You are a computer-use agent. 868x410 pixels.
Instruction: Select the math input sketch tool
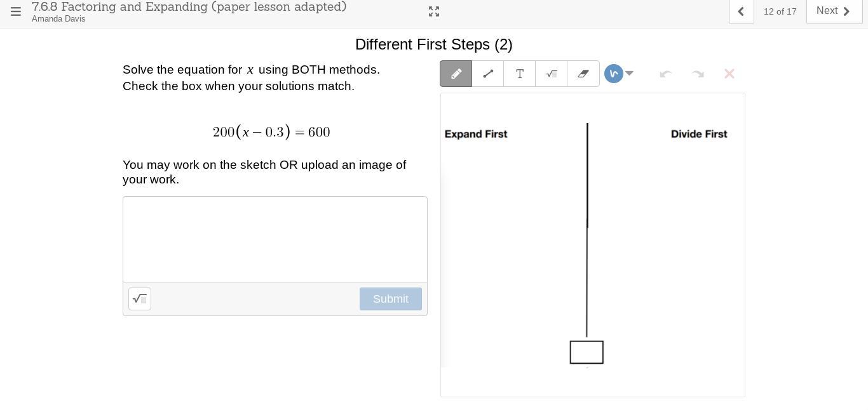tap(552, 74)
